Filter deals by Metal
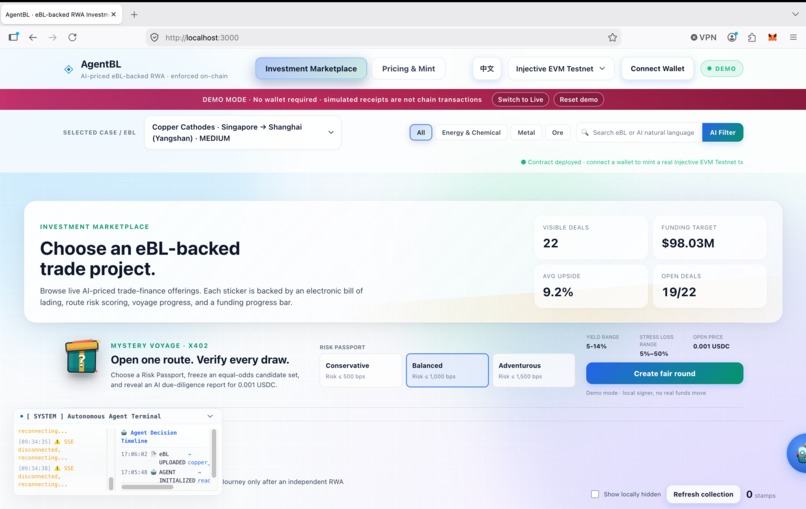806x509 pixels. tap(526, 133)
